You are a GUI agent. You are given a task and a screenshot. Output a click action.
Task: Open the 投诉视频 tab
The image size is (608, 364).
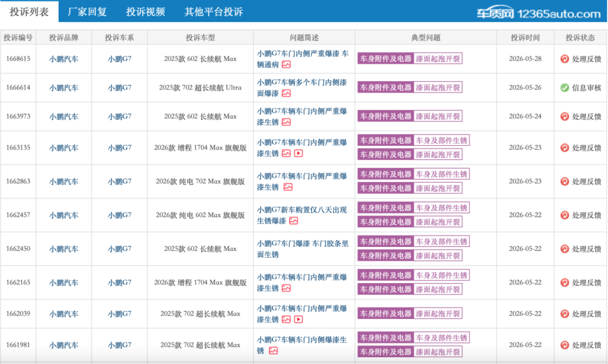[145, 12]
